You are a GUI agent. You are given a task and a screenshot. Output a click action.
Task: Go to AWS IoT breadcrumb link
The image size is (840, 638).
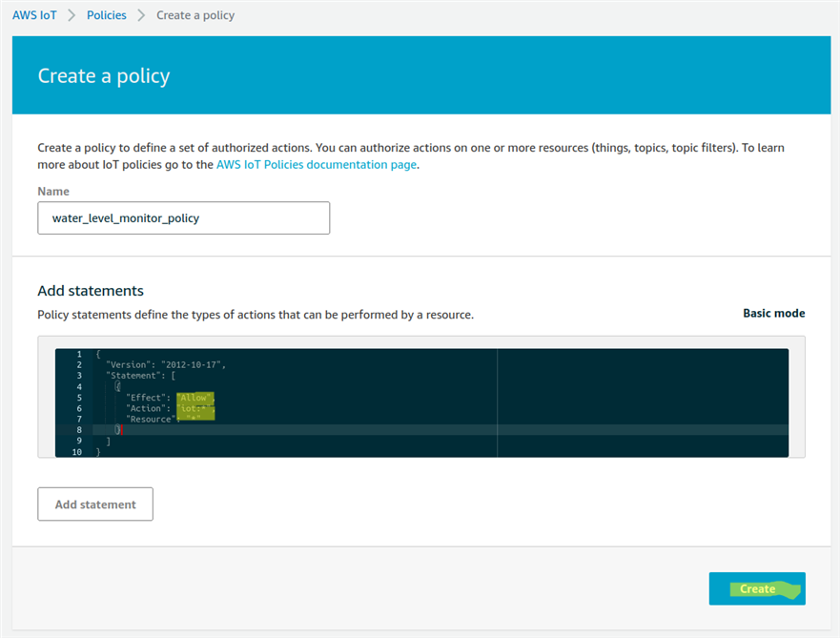34,15
